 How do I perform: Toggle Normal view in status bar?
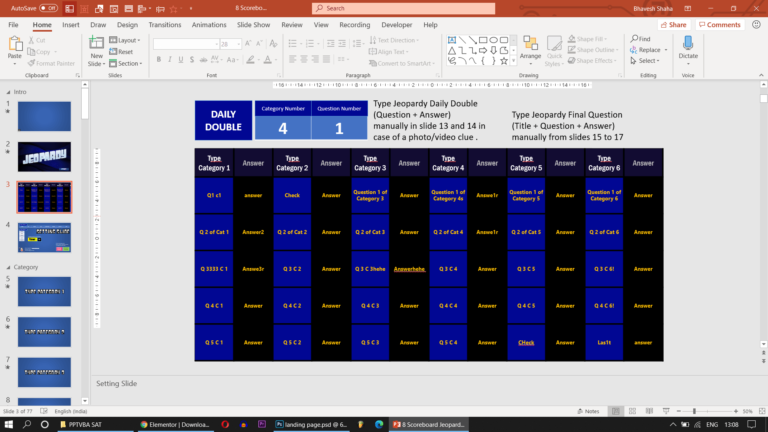coord(616,411)
